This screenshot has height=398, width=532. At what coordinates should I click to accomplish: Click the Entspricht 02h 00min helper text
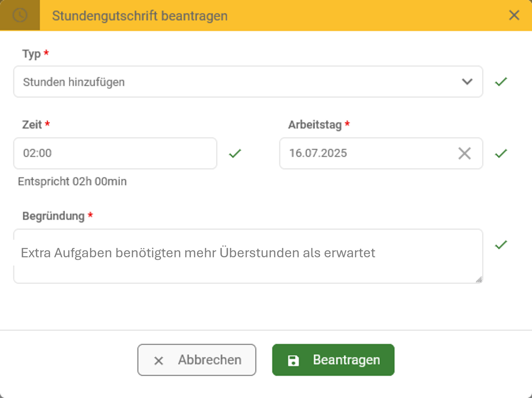coord(72,182)
